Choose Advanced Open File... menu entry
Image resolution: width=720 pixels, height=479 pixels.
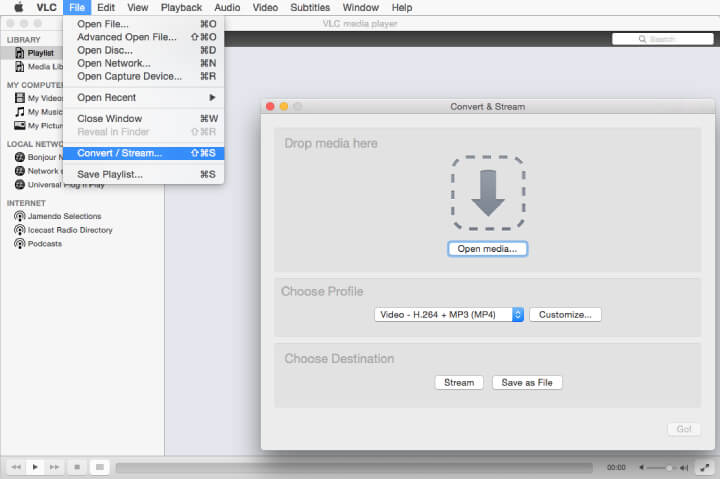pos(143,37)
